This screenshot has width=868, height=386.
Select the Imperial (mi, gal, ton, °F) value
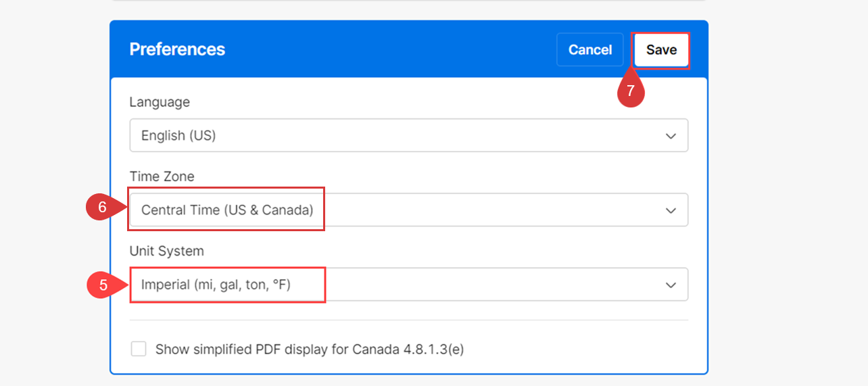(x=216, y=285)
